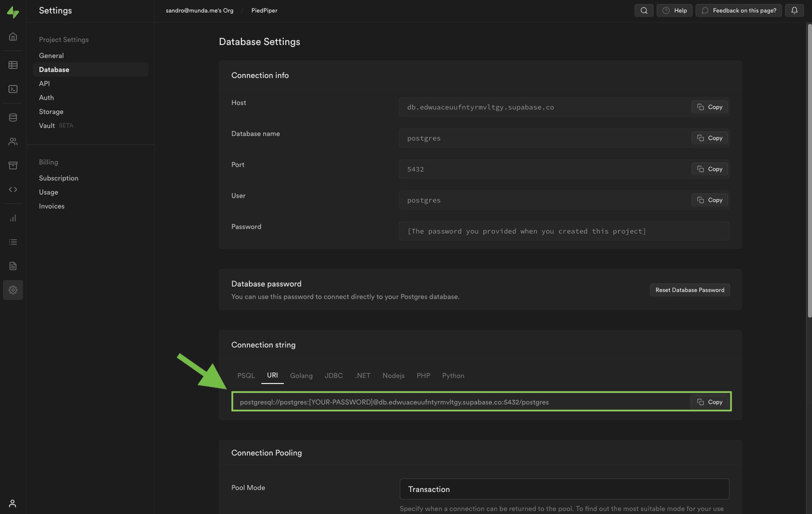Copy the Port value
812x514 pixels.
tap(710, 169)
